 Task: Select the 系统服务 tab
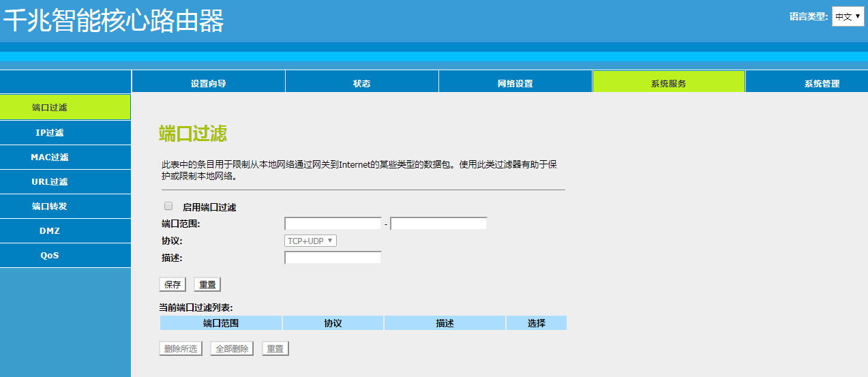point(668,83)
